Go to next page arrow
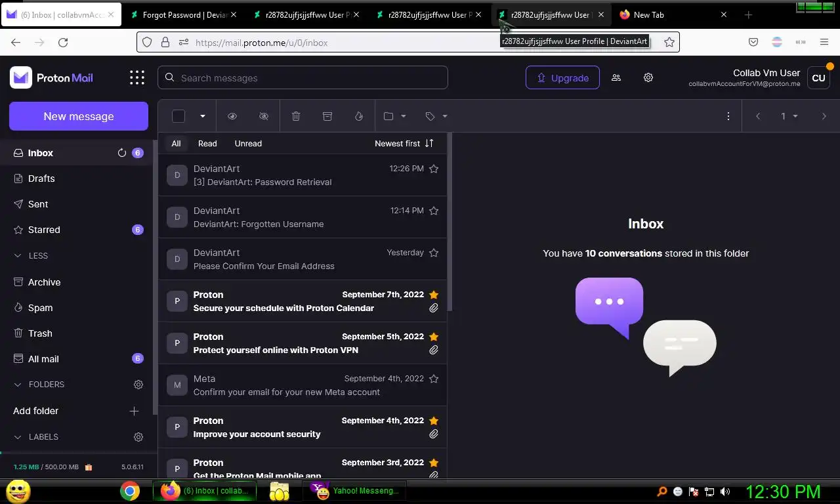The image size is (840, 504). coord(824,116)
